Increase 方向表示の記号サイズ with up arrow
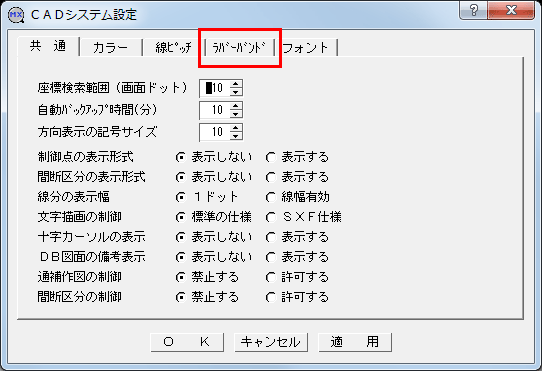Screen dimensions: 542x371 [x=236, y=128]
